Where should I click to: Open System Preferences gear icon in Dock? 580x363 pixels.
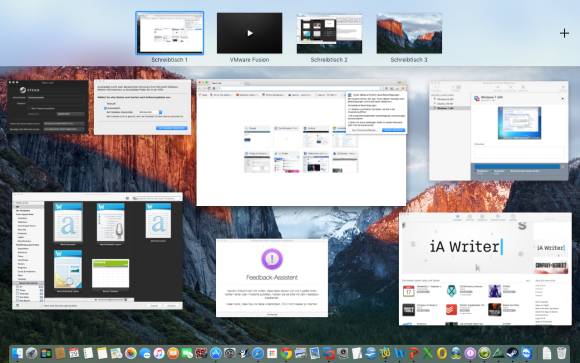pyautogui.click(x=229, y=353)
